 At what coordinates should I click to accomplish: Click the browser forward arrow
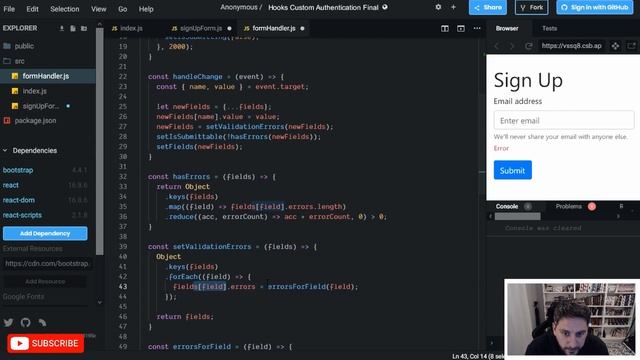[512, 46]
